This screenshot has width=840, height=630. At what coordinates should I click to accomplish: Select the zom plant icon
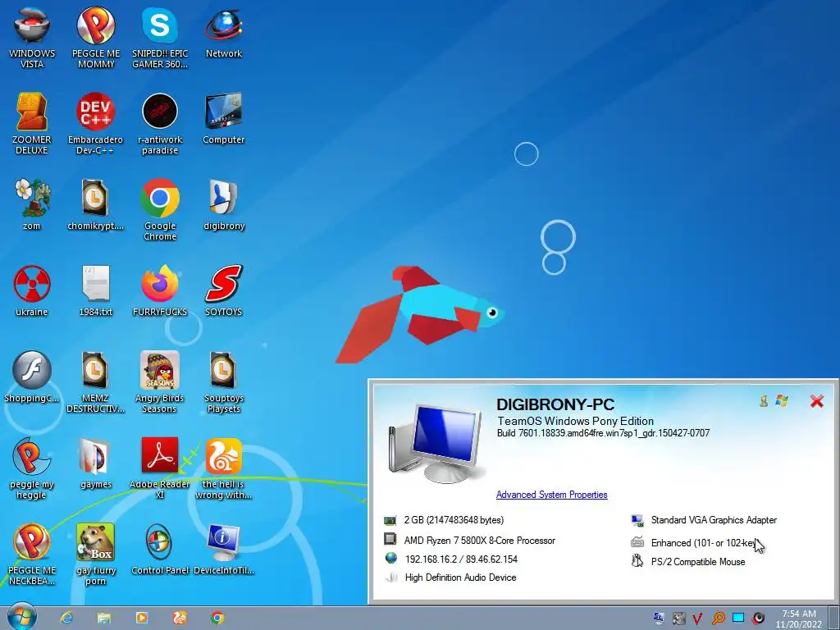(32, 204)
